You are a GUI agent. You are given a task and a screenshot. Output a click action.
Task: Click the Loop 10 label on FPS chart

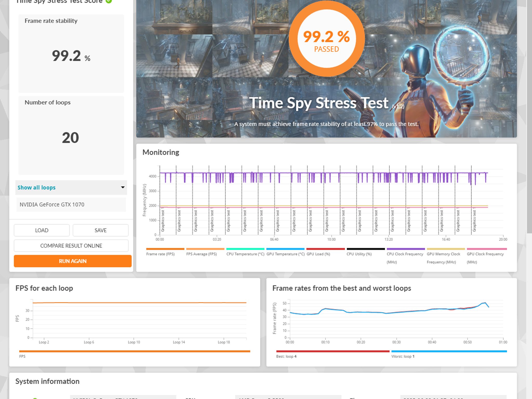134,342
